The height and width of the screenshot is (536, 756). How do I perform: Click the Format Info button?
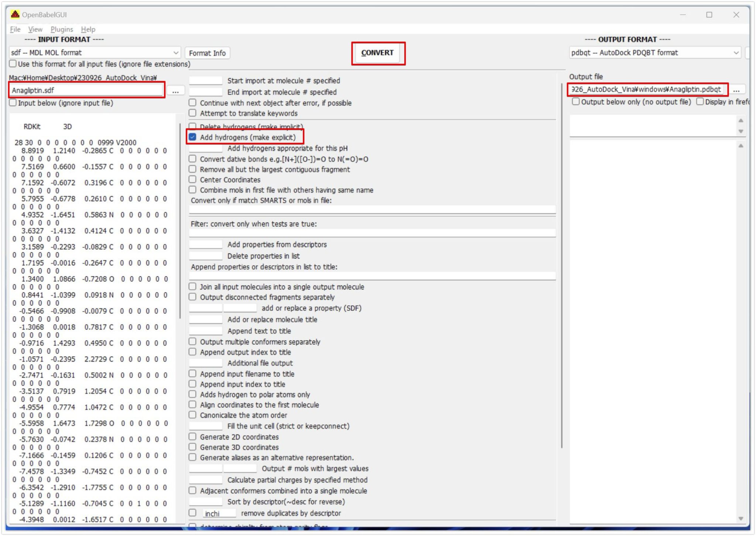coord(207,53)
